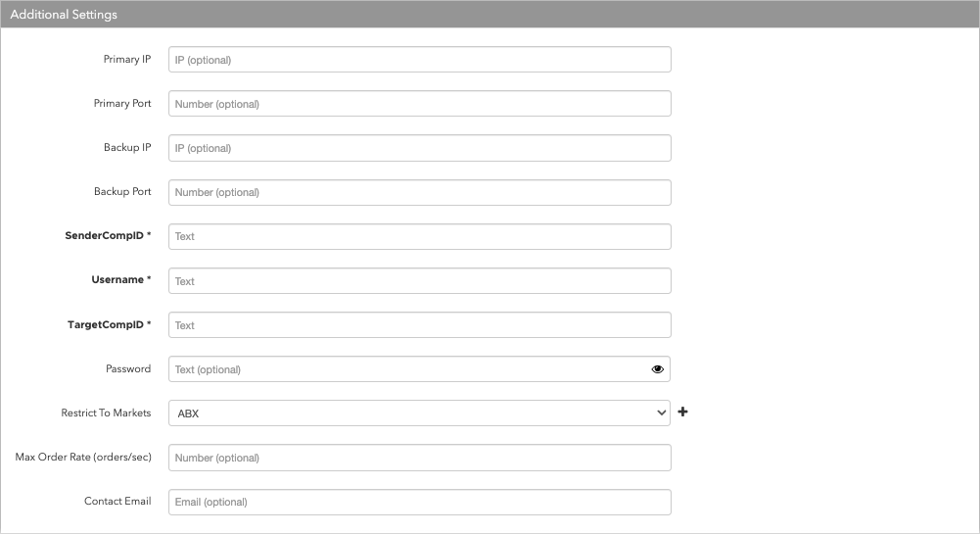
Task: Click the Max Order Rate label
Action: [x=83, y=458]
